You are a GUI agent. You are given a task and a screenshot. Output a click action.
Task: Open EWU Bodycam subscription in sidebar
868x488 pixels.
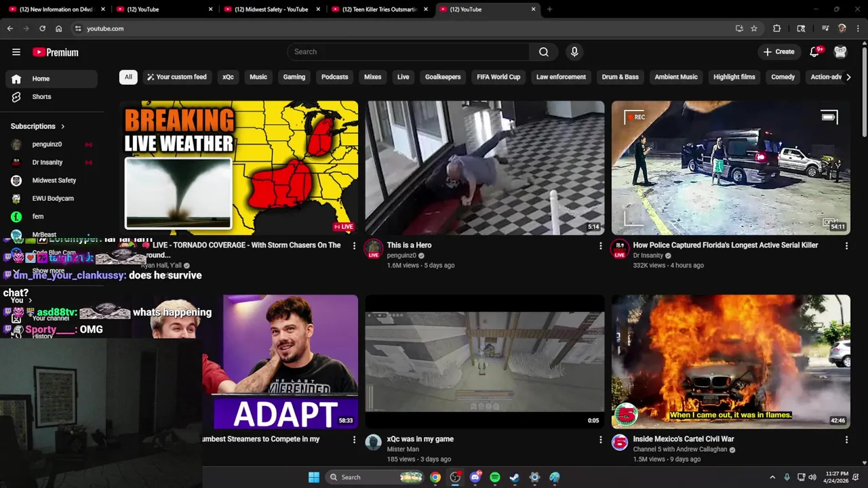[52, 199]
